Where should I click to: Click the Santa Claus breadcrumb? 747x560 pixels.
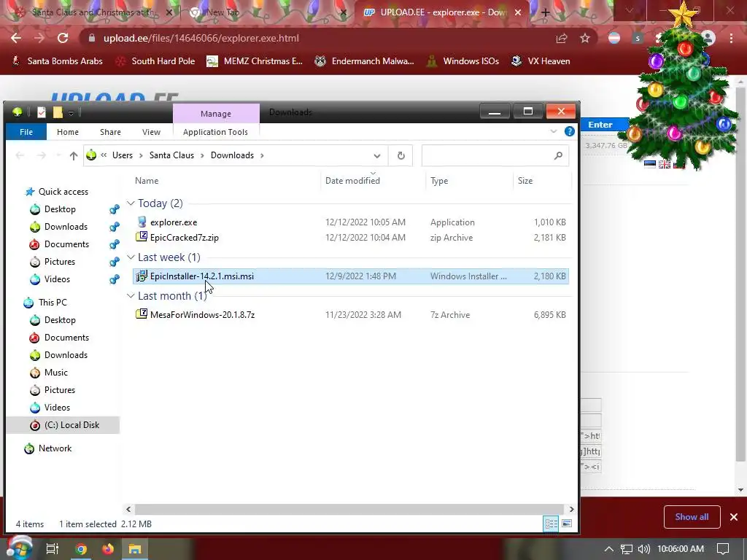[171, 155]
